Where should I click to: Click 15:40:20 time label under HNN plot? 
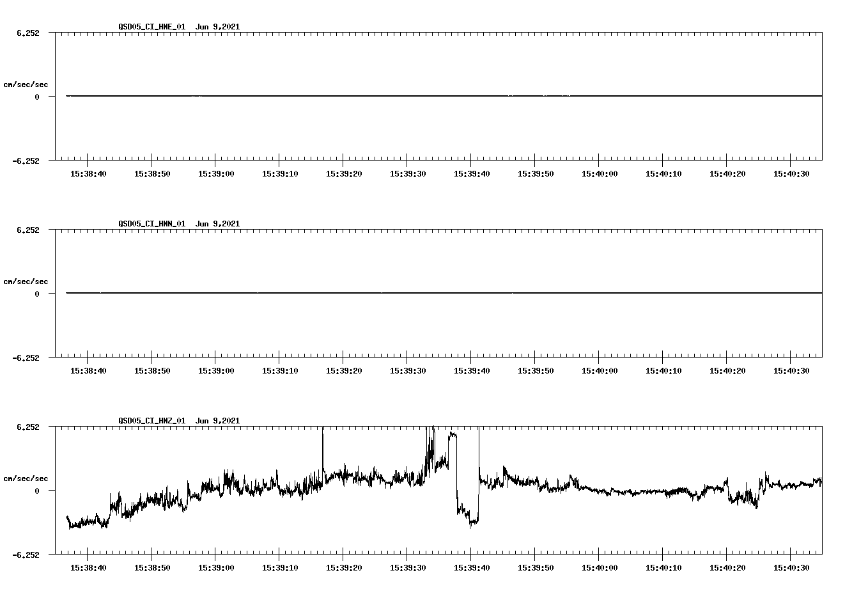[x=727, y=371]
